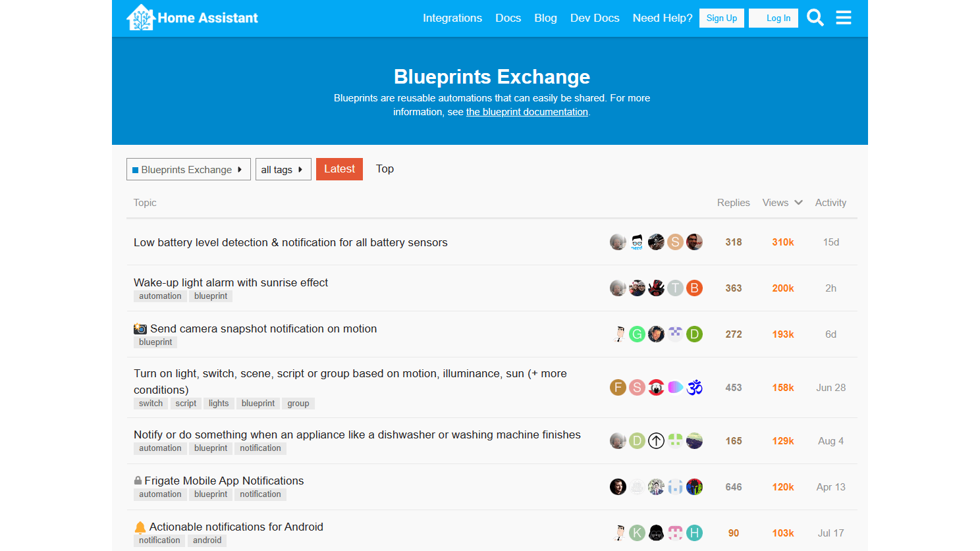Click the pink-purple gradient avatar in Turn on light row
Screen dimensions: 980x551
coord(675,388)
